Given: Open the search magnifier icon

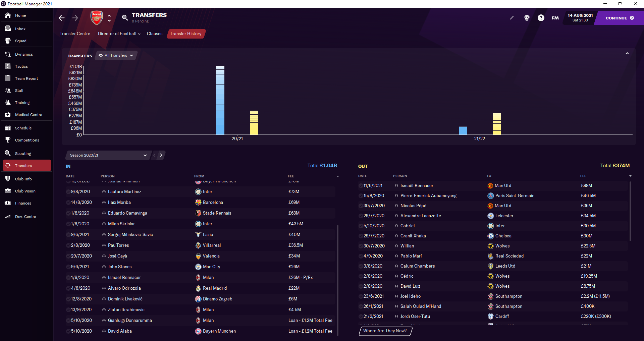Looking at the screenshot, I should [x=125, y=18].
